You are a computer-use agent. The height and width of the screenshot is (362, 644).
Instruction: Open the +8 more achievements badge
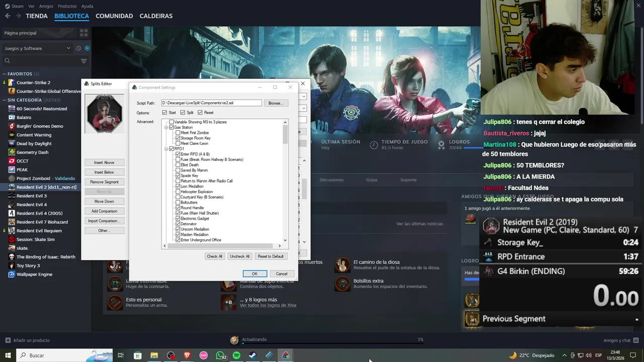click(228, 302)
